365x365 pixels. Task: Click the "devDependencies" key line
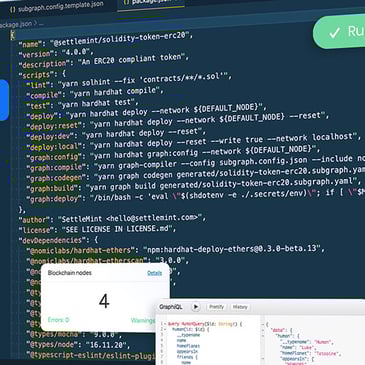[x=58, y=240]
